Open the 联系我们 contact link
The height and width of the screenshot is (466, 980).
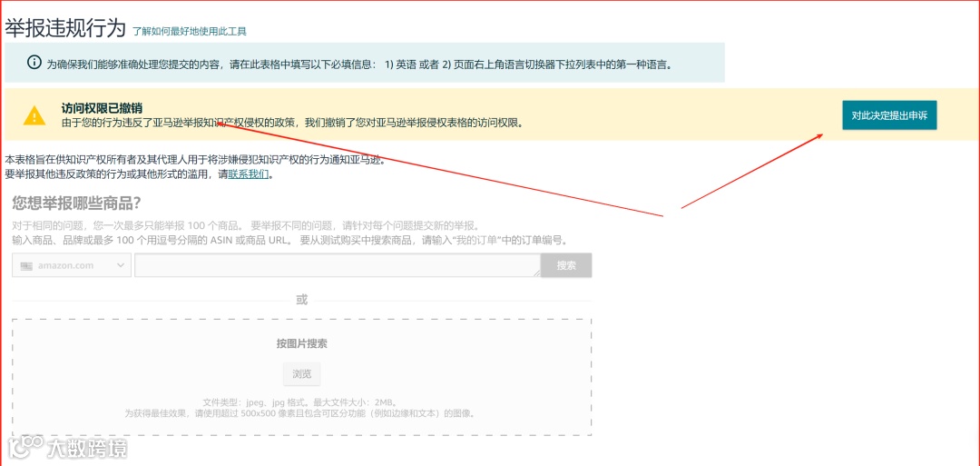coord(249,174)
